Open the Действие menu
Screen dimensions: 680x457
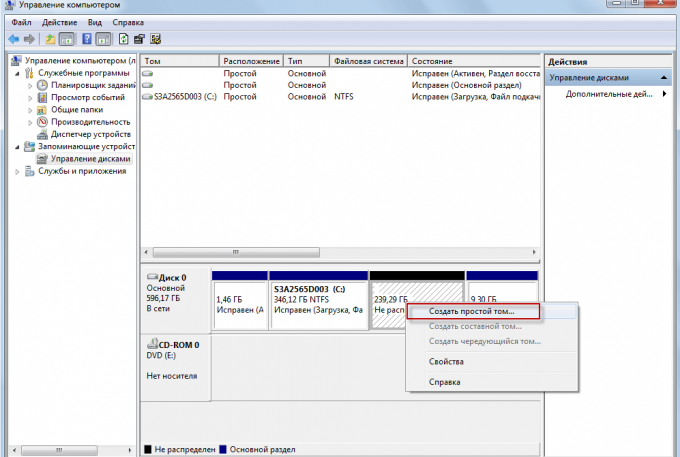(x=60, y=22)
